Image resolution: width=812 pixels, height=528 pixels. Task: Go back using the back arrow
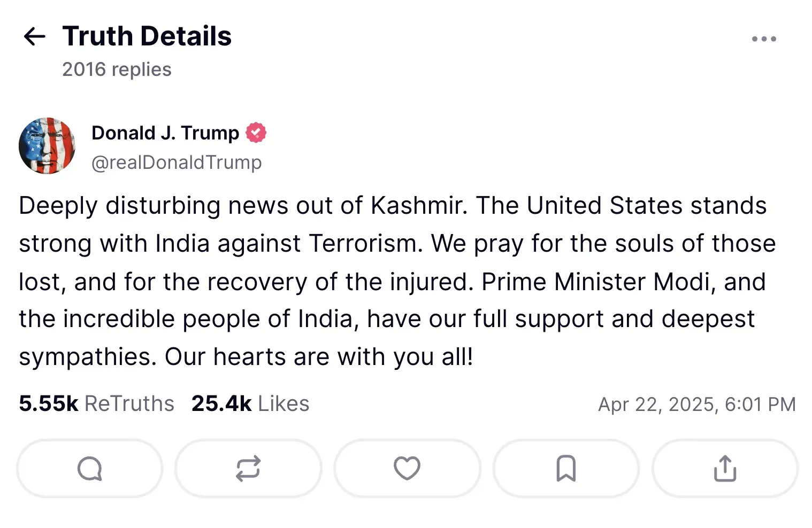click(35, 37)
